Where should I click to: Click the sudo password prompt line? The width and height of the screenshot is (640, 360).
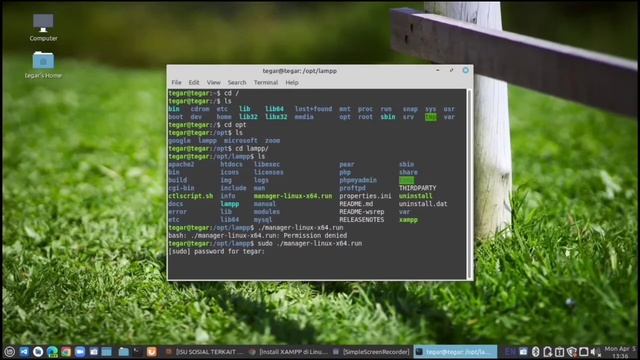click(x=216, y=251)
